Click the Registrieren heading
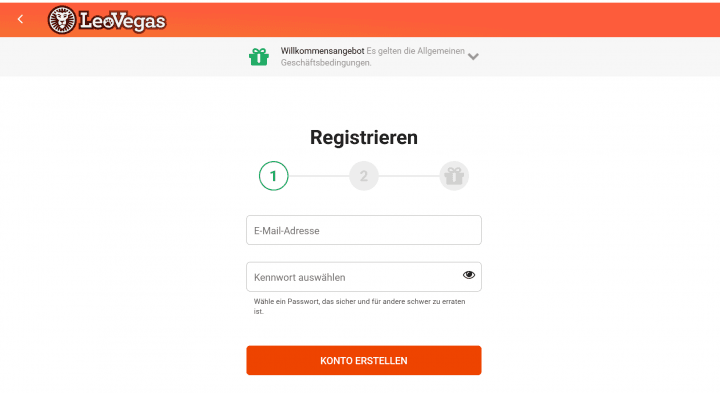Image resolution: width=720 pixels, height=393 pixels. [364, 137]
